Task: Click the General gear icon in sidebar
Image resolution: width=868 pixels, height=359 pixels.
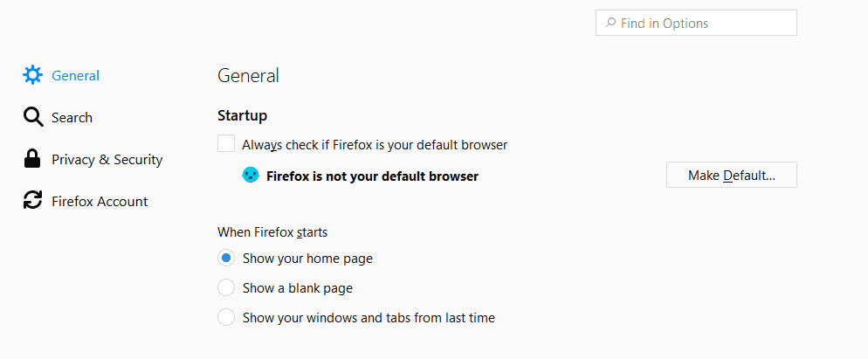Action: click(x=32, y=75)
